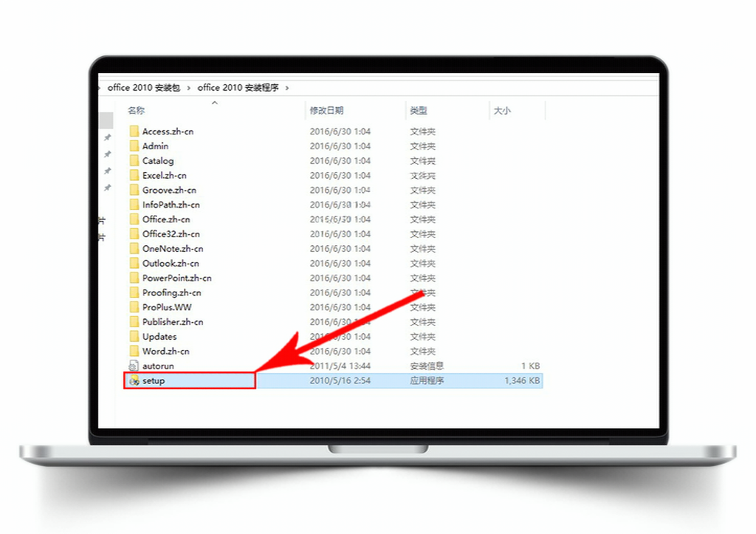Image resolution: width=756 pixels, height=534 pixels.
Task: Click the Access.zh-cn folder icon
Action: (x=134, y=131)
